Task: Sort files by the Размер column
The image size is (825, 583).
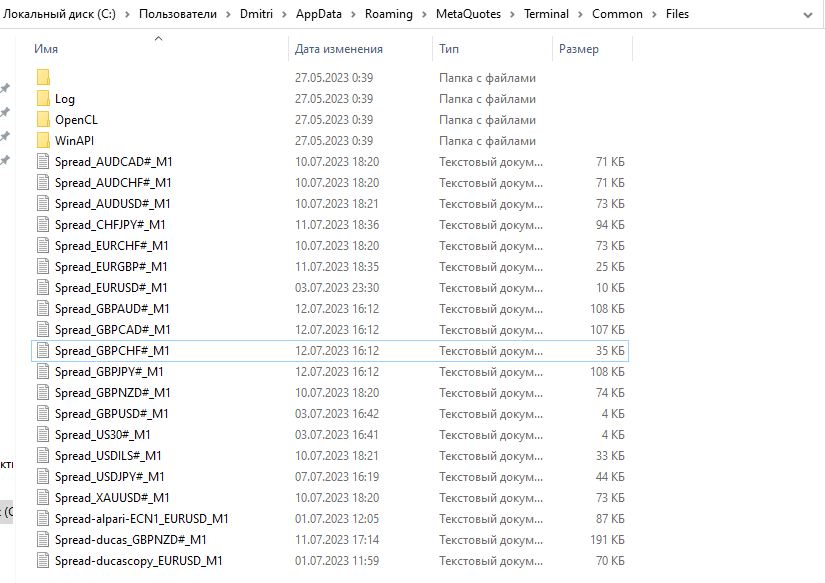Action: coord(579,49)
